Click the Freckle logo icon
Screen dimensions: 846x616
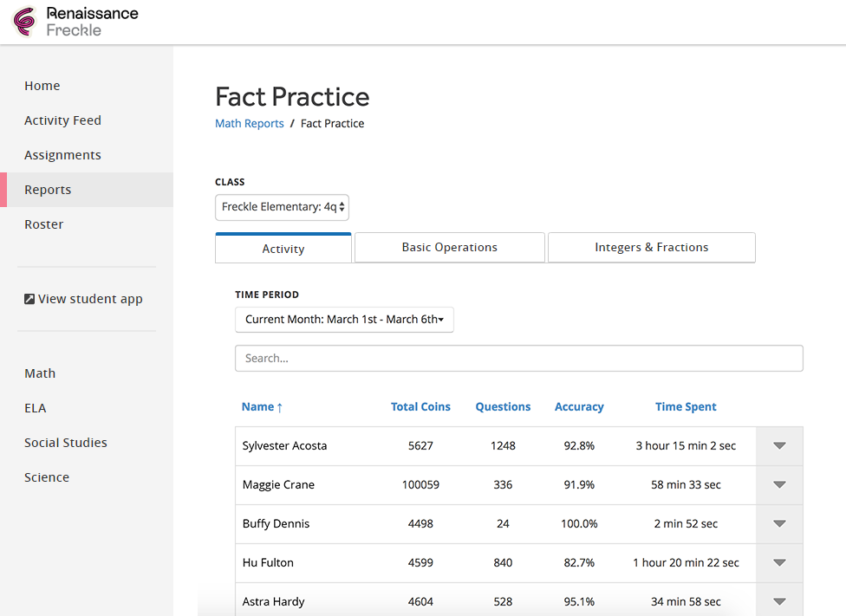tap(23, 22)
